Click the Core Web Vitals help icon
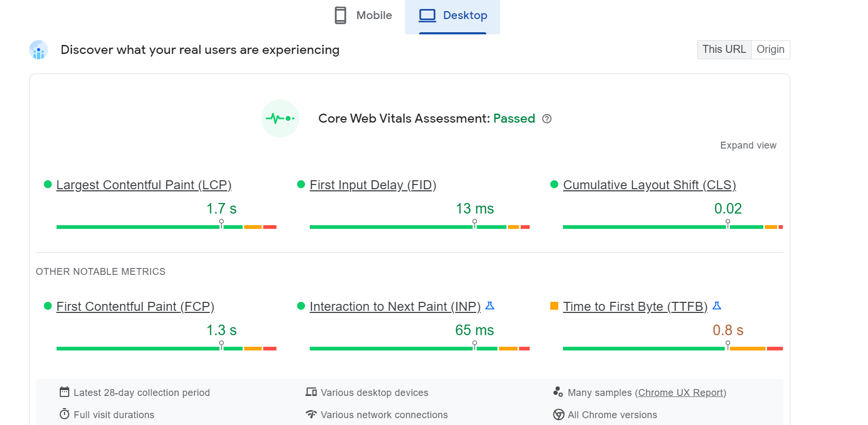Viewport: 868px width, 425px height. pyautogui.click(x=547, y=119)
